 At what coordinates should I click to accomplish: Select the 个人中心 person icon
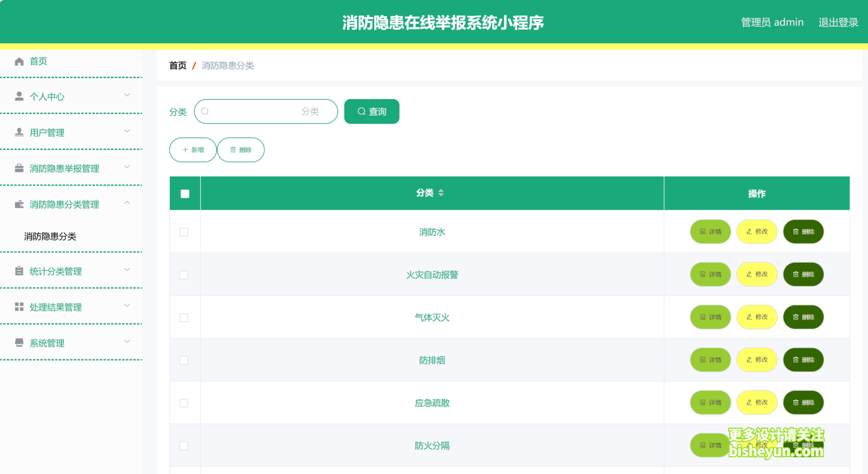click(x=18, y=96)
